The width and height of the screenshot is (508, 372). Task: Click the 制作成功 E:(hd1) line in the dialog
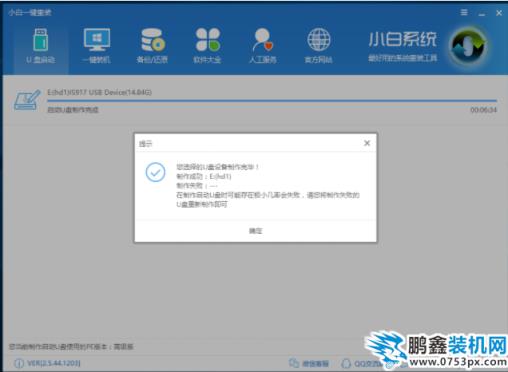(204, 176)
